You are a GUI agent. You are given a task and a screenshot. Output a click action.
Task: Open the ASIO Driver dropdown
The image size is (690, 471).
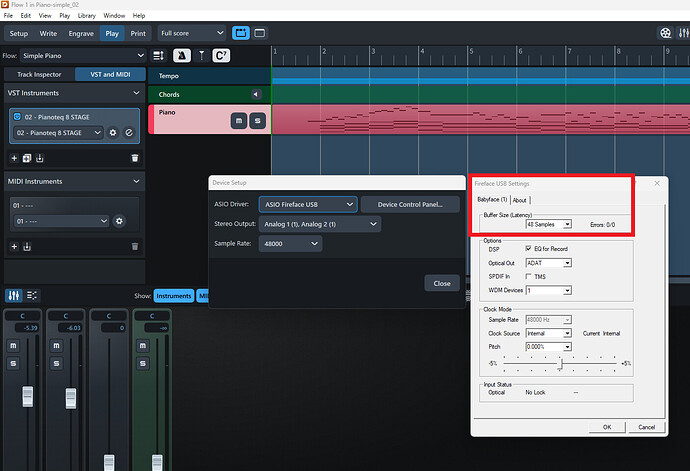click(308, 204)
